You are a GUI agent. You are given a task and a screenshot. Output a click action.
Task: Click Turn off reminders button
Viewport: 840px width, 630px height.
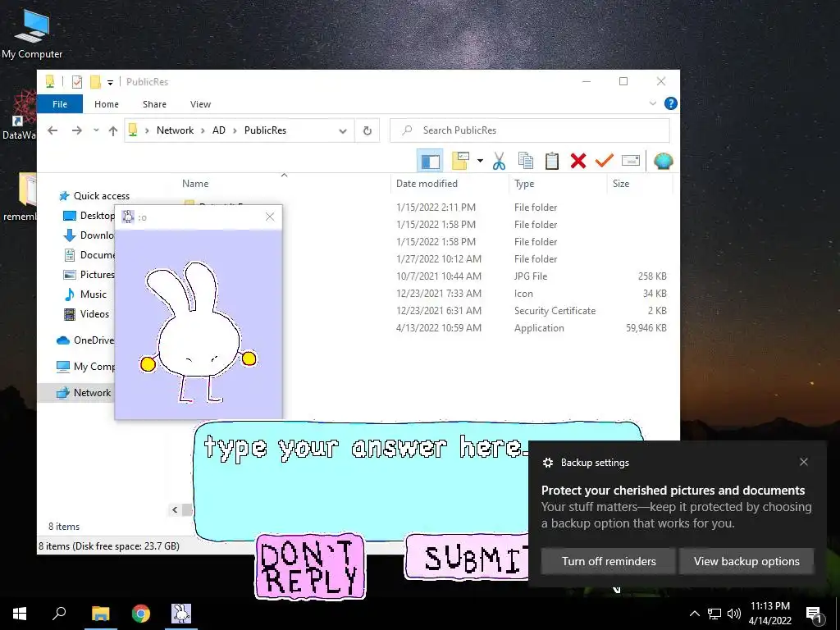(x=609, y=561)
